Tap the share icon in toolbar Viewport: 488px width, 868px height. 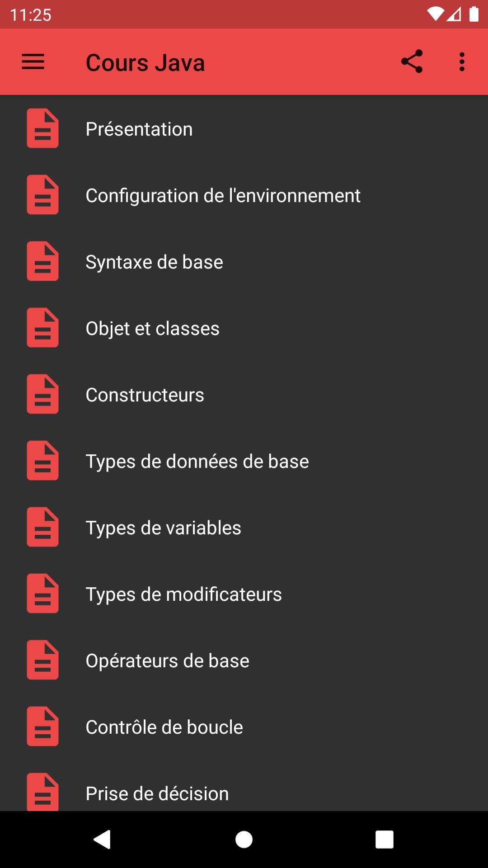coord(412,61)
